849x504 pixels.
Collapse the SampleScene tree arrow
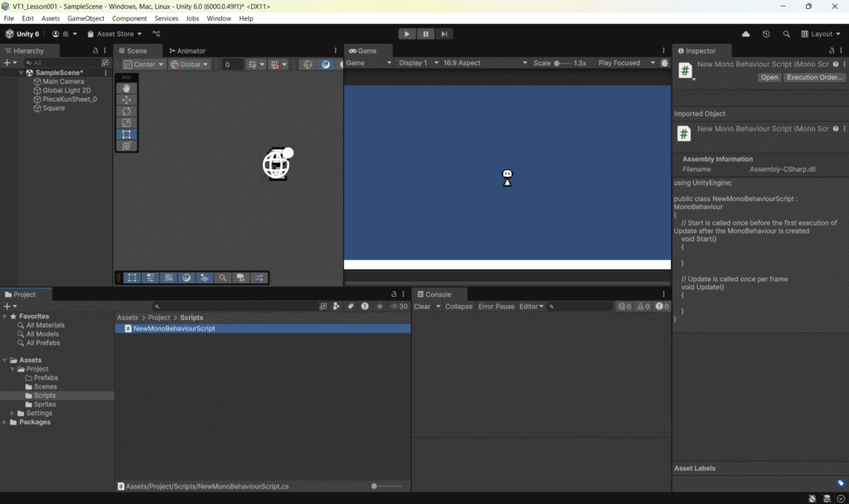[x=21, y=73]
